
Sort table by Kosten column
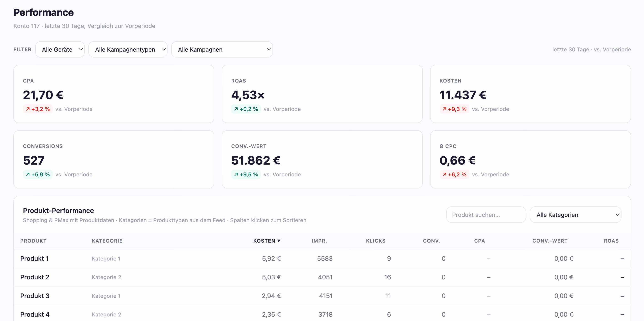click(x=267, y=241)
